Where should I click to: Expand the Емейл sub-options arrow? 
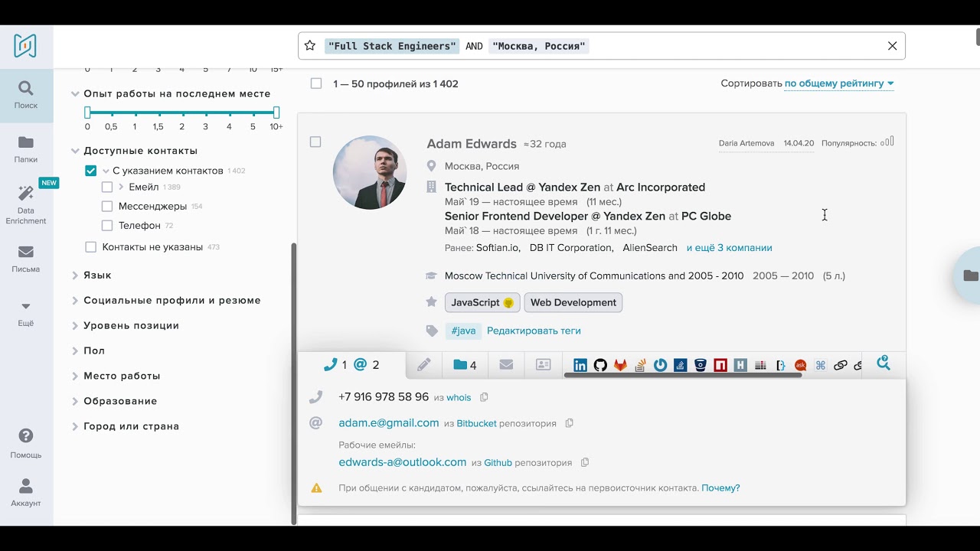click(121, 187)
